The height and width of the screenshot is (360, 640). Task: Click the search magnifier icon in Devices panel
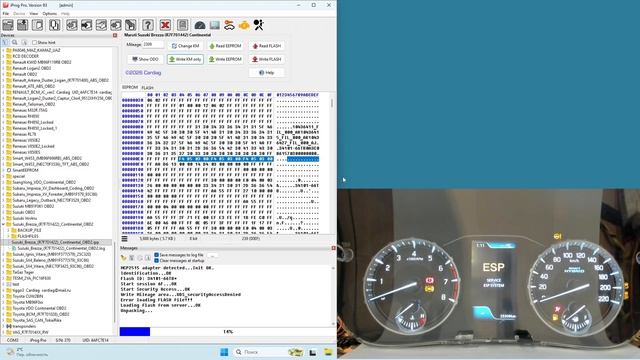tap(14, 42)
